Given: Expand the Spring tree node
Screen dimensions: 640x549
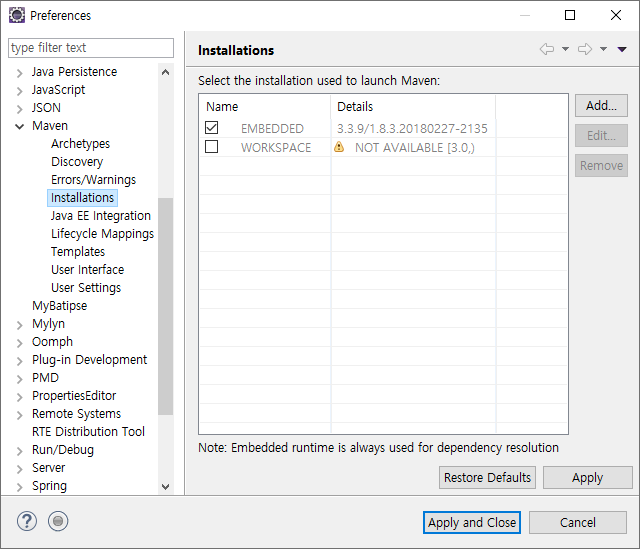Looking at the screenshot, I should [19, 487].
